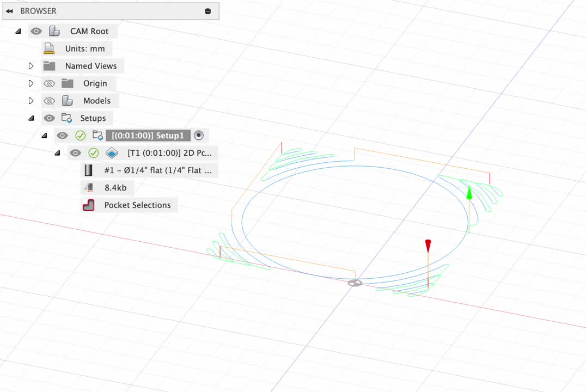Click the green checkmark on Setup1
This screenshot has width=586, height=392.
pos(81,135)
